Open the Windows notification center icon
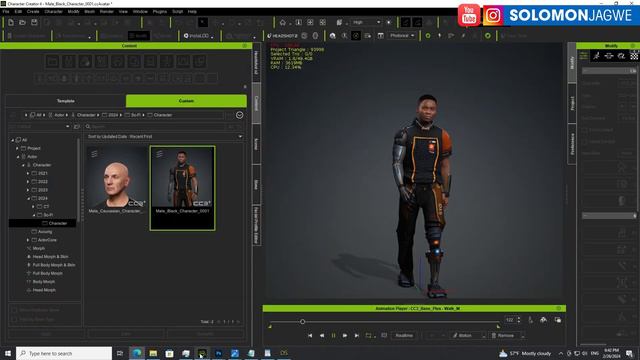 pyautogui.click(x=629, y=353)
